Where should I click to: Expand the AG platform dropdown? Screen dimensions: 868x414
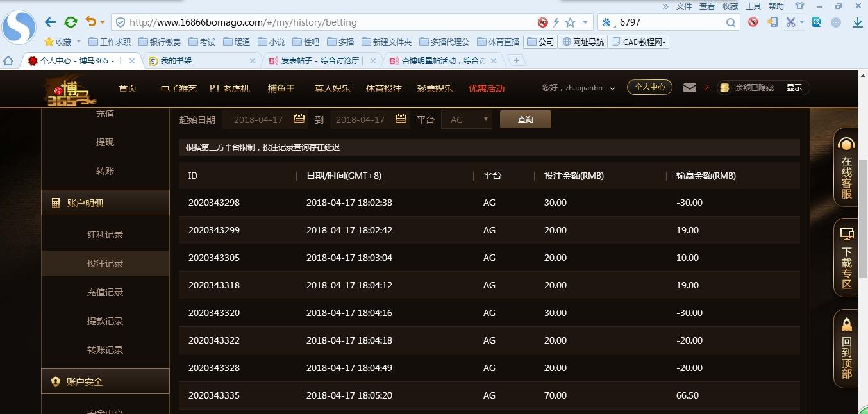[466, 120]
